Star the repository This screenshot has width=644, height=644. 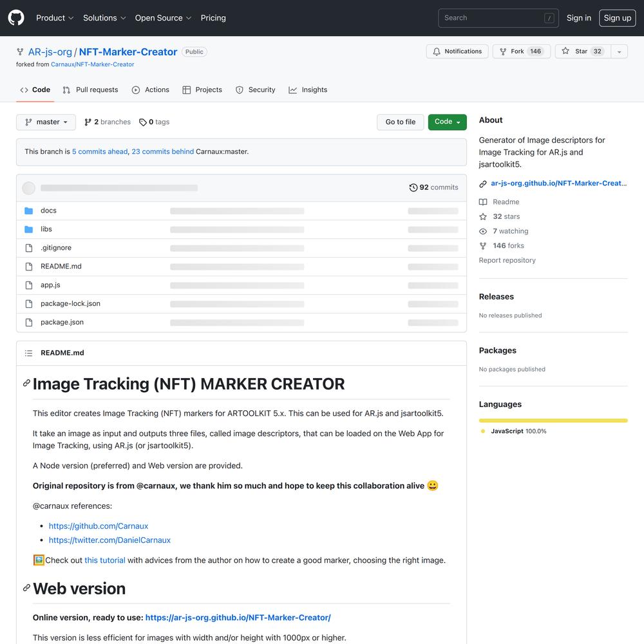pyautogui.click(x=583, y=52)
